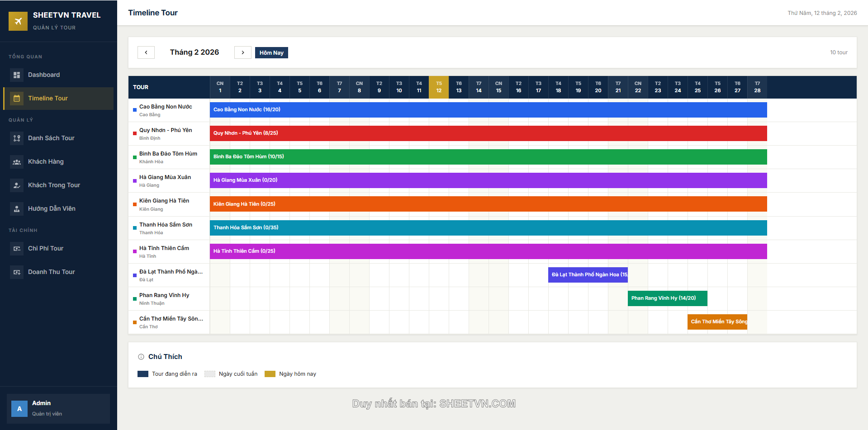Click the Admin user profile card
868x430 pixels.
pyautogui.click(x=58, y=408)
